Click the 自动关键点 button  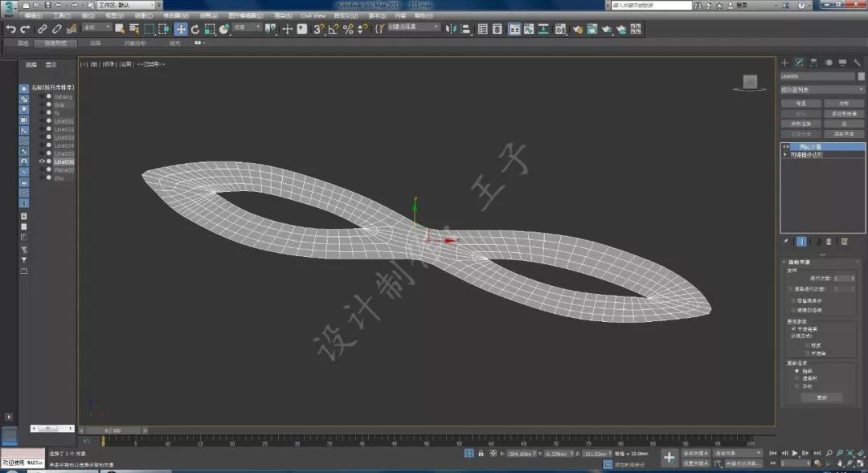[695, 453]
